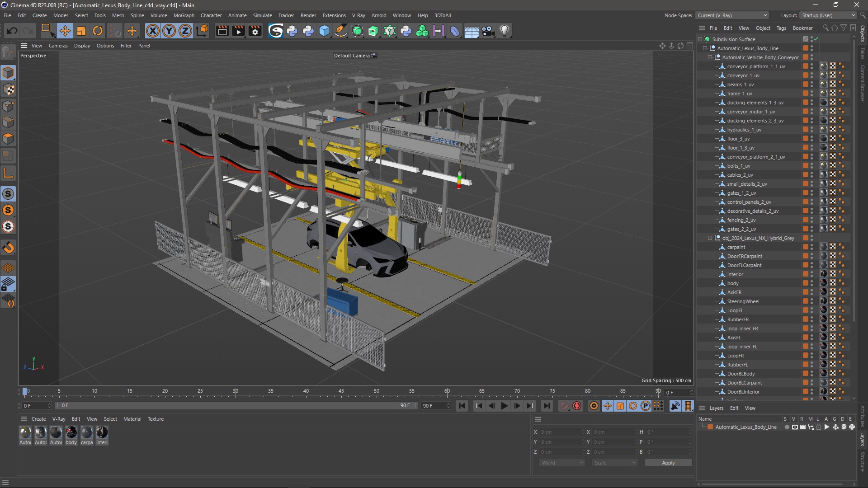The image size is (868, 488).
Task: Collapse Subdivision Surface tree node
Action: (700, 39)
